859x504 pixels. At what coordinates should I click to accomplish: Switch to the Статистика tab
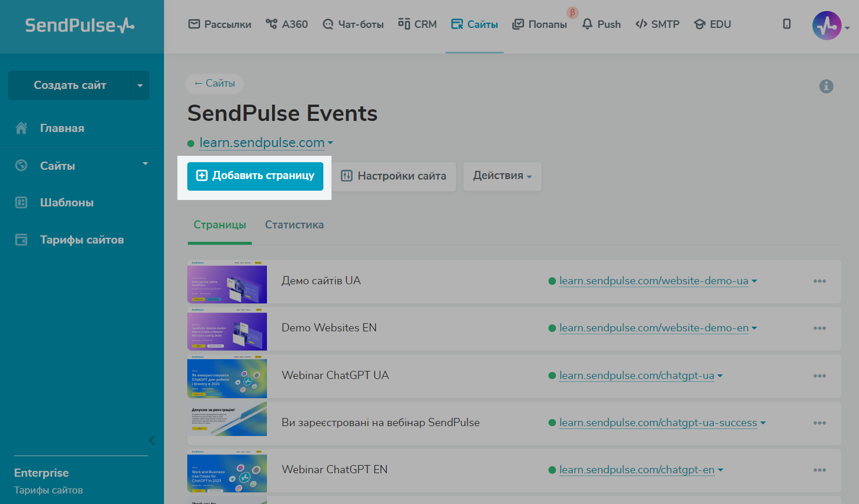294,225
